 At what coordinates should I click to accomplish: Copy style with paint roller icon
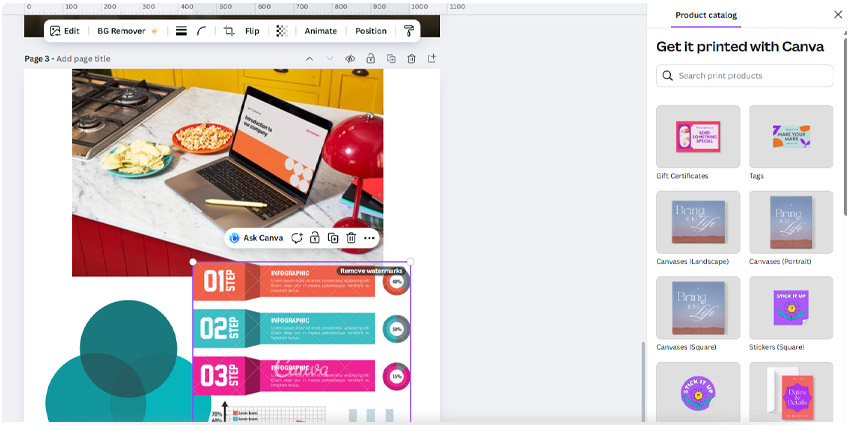coord(409,31)
